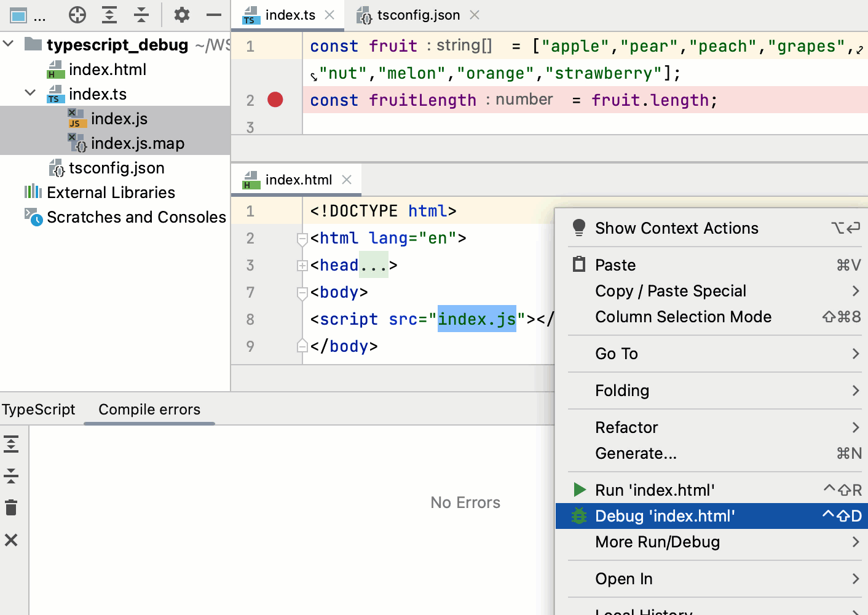Close the TypeScript tool window with the X icon
This screenshot has width=868, height=615.
(11, 540)
